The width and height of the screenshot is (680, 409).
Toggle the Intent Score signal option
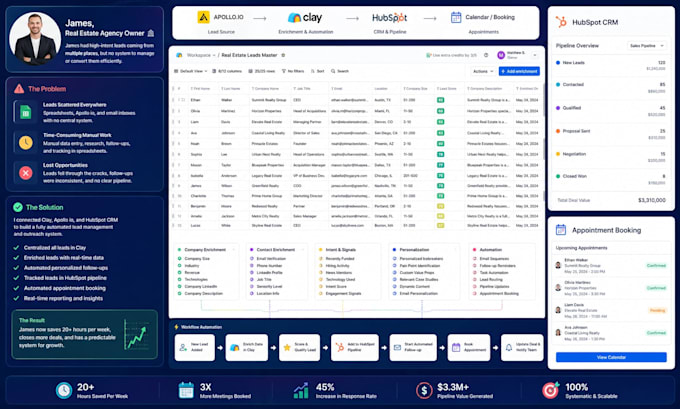[320, 286]
